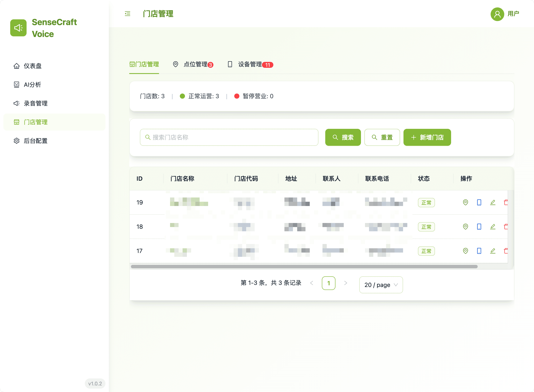534x392 pixels.
Task: Open the 20 / page size dropdown
Action: (x=381, y=285)
